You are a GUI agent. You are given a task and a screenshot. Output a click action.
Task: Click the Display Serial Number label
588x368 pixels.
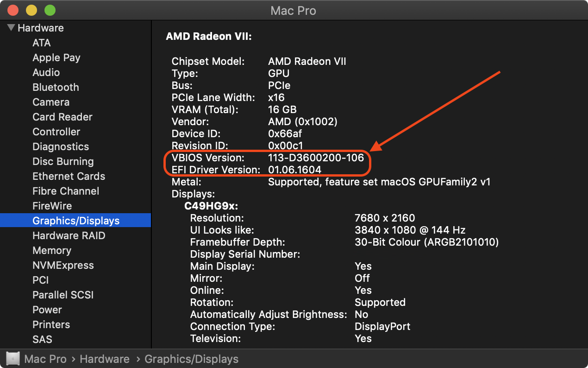pos(245,254)
